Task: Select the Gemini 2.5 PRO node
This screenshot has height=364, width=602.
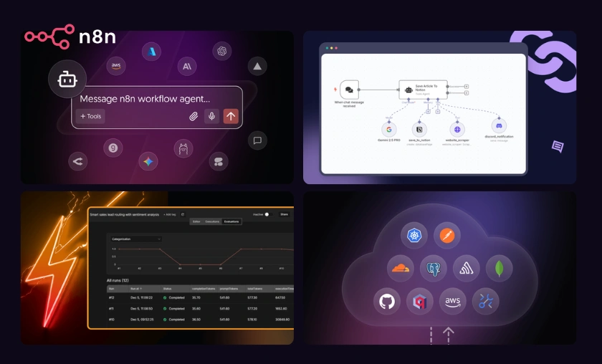Action: point(389,130)
